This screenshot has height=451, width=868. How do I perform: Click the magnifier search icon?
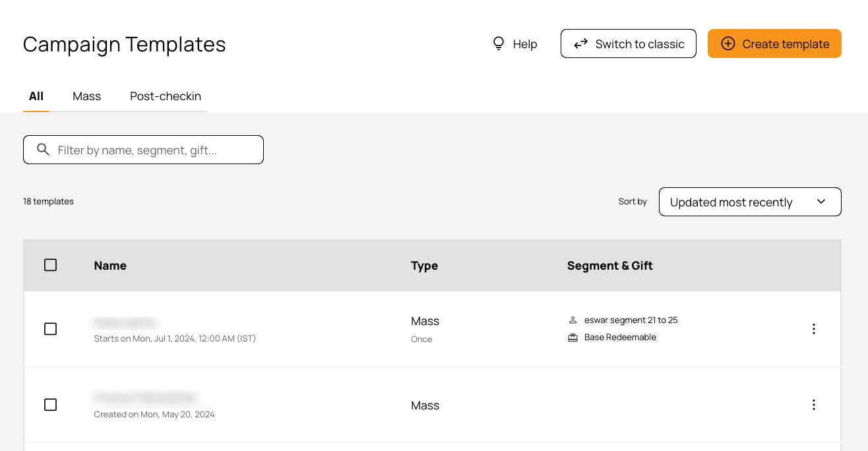44,150
